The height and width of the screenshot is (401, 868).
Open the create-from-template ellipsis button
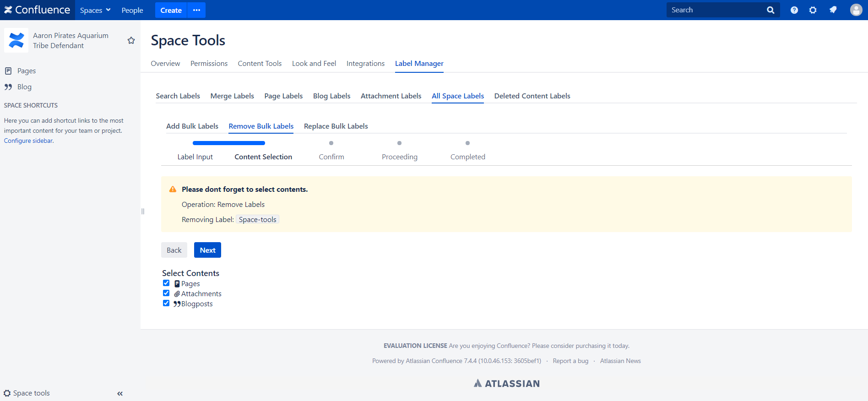pyautogui.click(x=196, y=10)
